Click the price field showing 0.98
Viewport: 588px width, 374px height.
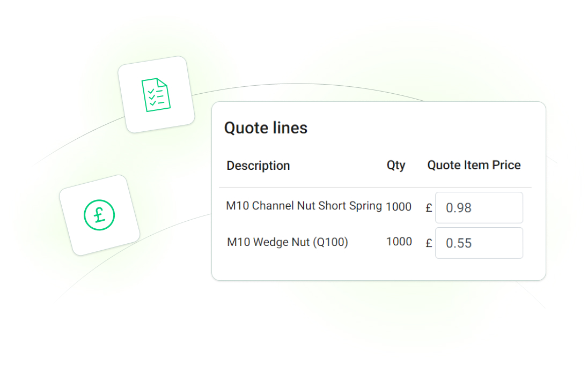tap(479, 208)
